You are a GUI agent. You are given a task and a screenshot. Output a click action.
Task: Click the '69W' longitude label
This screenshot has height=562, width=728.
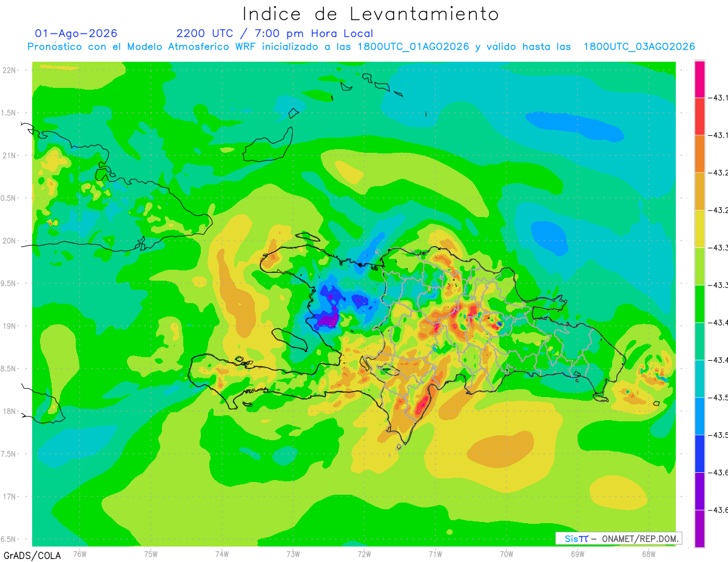click(578, 554)
